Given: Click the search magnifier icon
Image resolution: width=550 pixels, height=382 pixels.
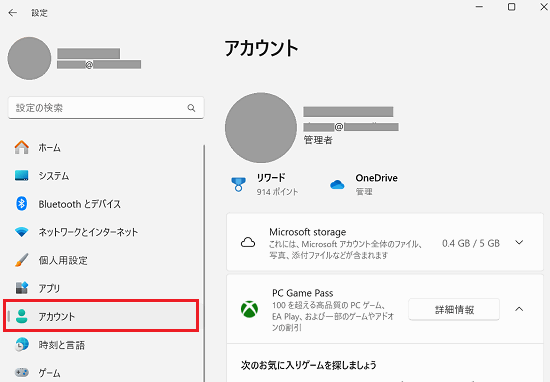Looking at the screenshot, I should coord(191,108).
